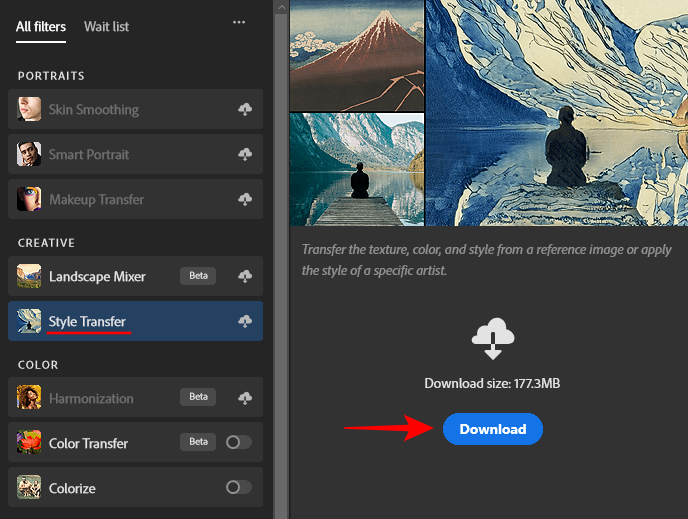The width and height of the screenshot is (688, 519).
Task: Click the filter list vertical scrollbar
Action: (x=281, y=266)
